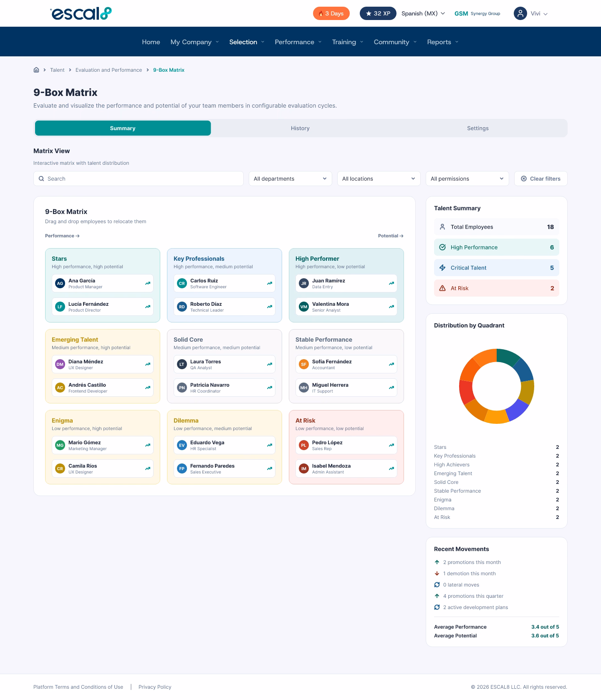The image size is (601, 700).
Task: Click the trend icon on Ana García's card
Action: 148,283
